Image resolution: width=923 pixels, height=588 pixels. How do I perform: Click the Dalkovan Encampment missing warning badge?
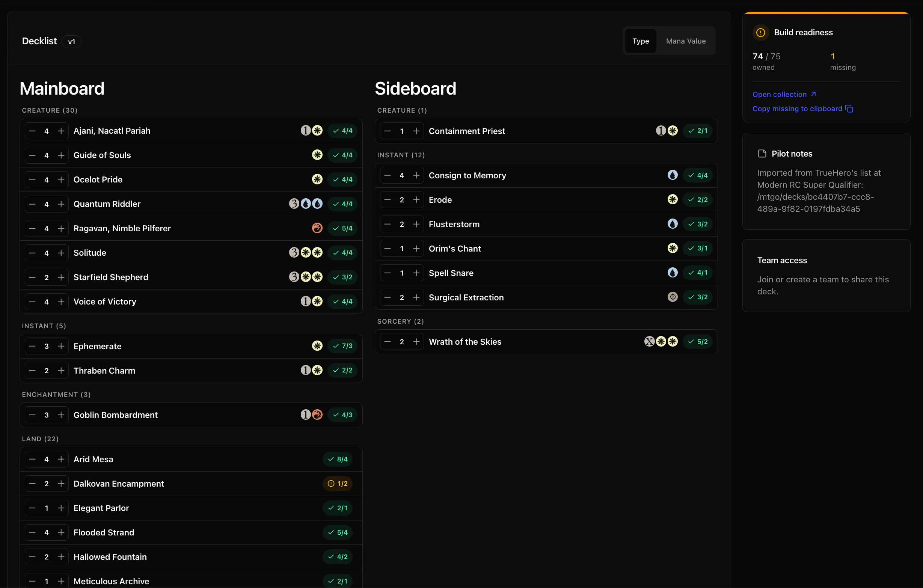pyautogui.click(x=337, y=484)
